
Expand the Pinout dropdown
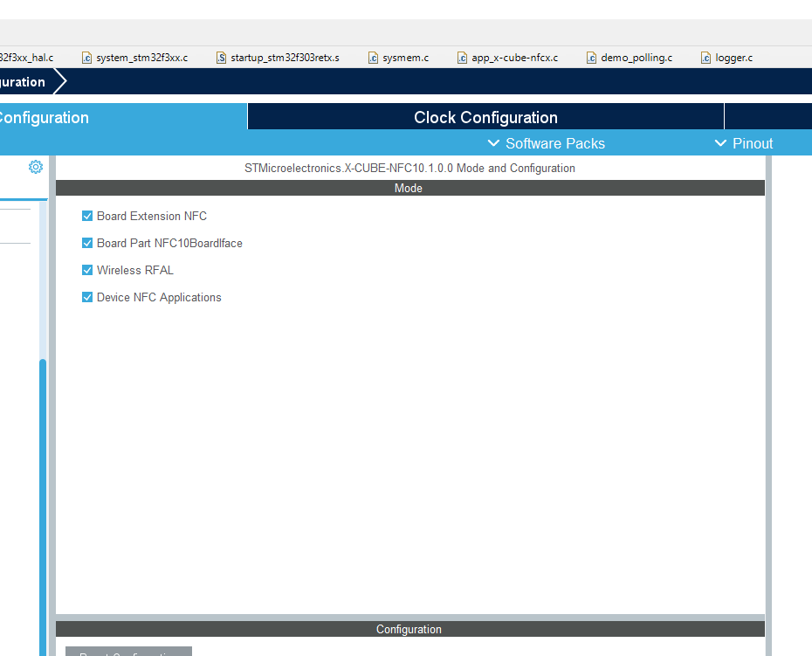744,143
